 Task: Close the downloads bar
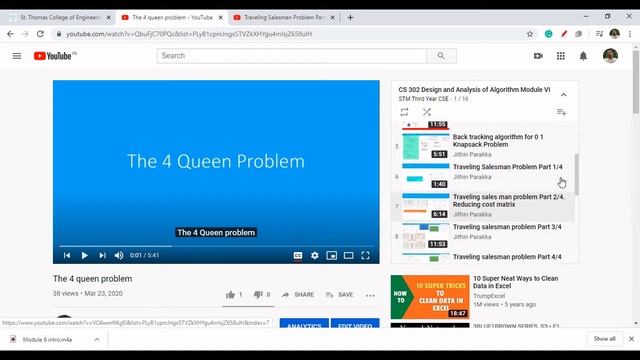click(x=631, y=339)
